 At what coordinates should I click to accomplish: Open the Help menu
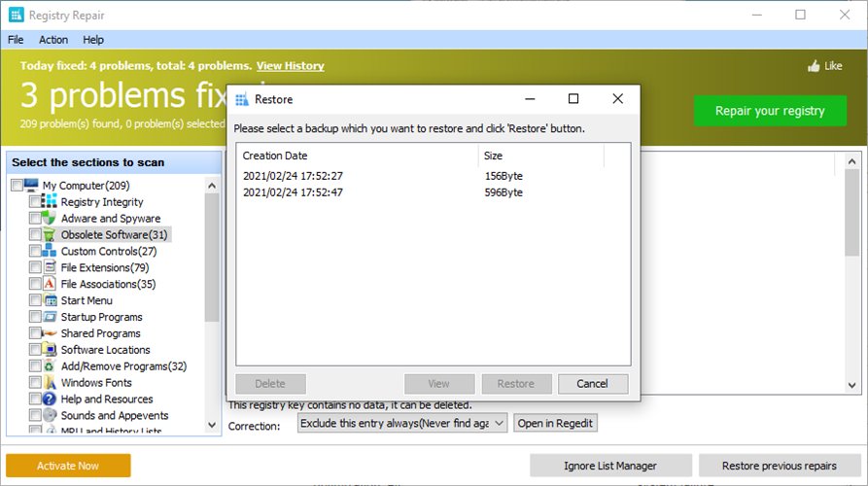93,40
